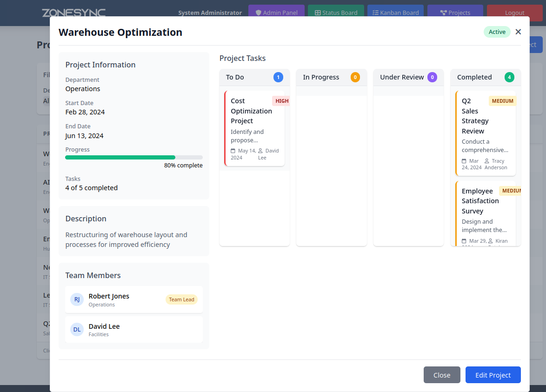Click the Status Board grid icon
Screen dimensions: 546x392
pos(318,13)
